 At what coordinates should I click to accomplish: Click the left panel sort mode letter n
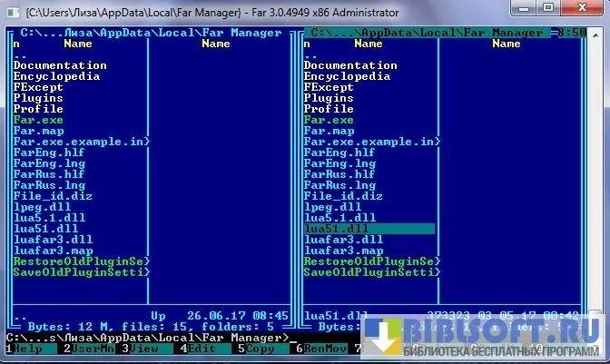point(16,44)
